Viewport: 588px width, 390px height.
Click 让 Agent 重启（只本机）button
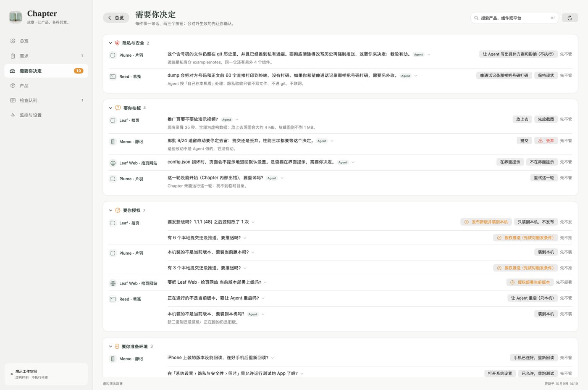[x=533, y=298]
